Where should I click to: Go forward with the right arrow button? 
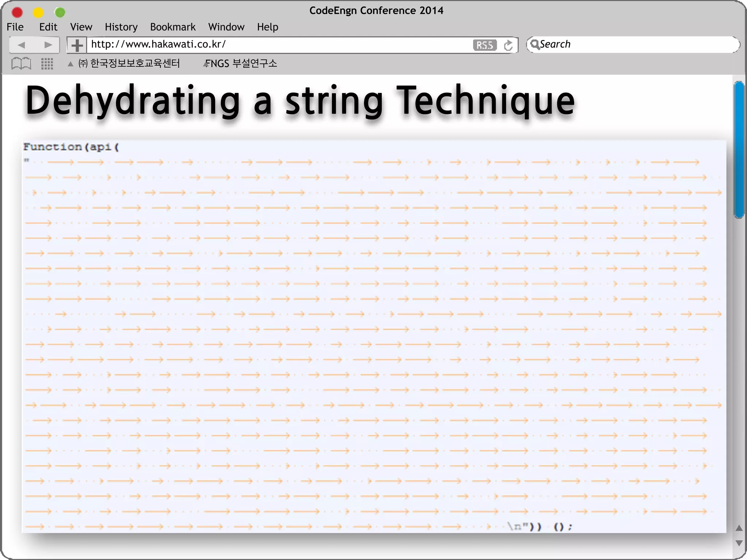click(x=47, y=45)
